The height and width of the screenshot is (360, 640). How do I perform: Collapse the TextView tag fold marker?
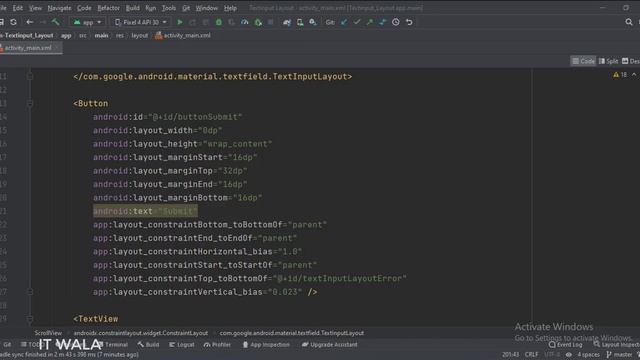click(30, 319)
